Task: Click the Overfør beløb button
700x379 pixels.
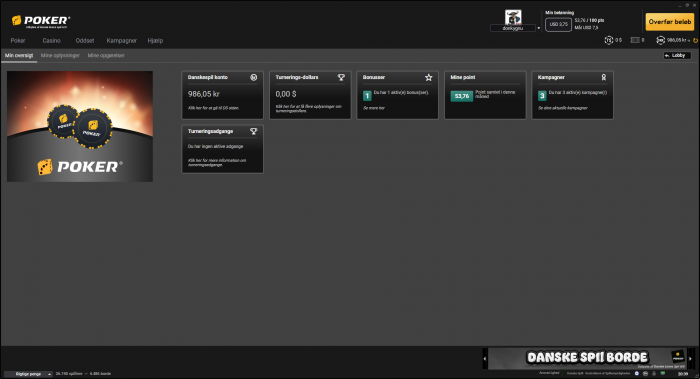Action: pyautogui.click(x=670, y=21)
